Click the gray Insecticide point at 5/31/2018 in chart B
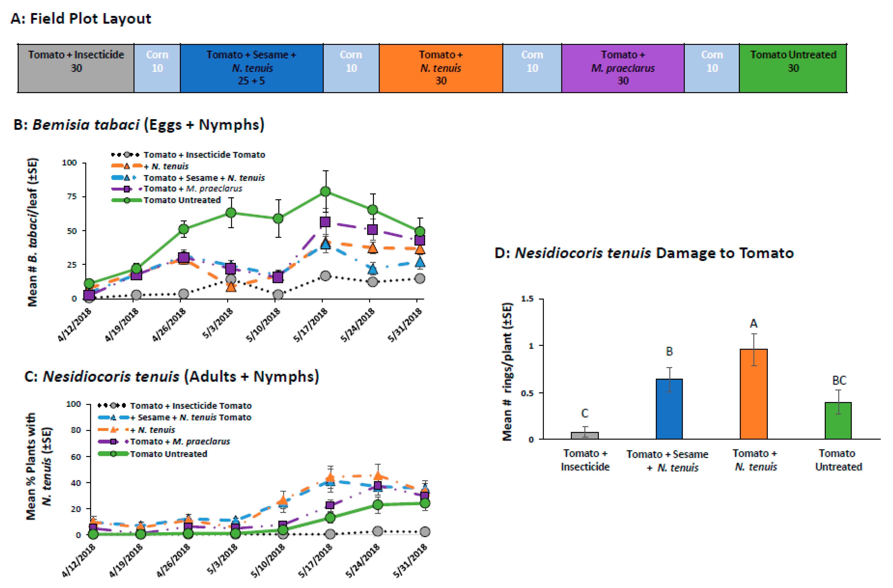 (420, 278)
